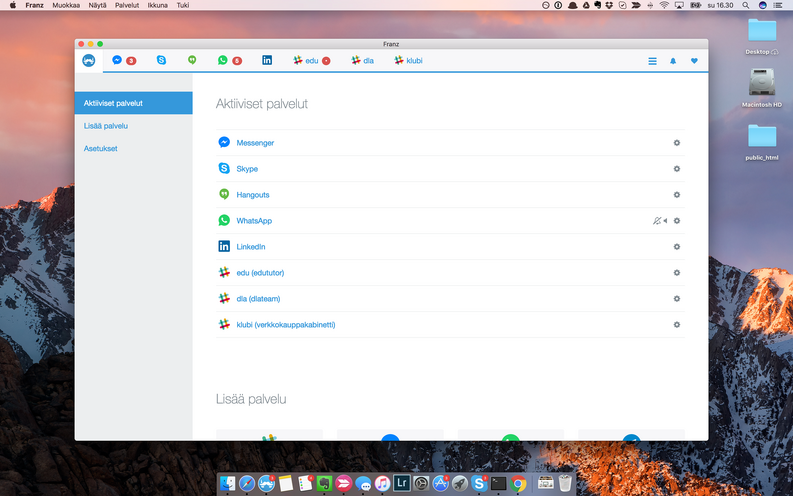The image size is (793, 496).
Task: Click the Slack logo beside edu (edututor)
Action: tap(224, 273)
